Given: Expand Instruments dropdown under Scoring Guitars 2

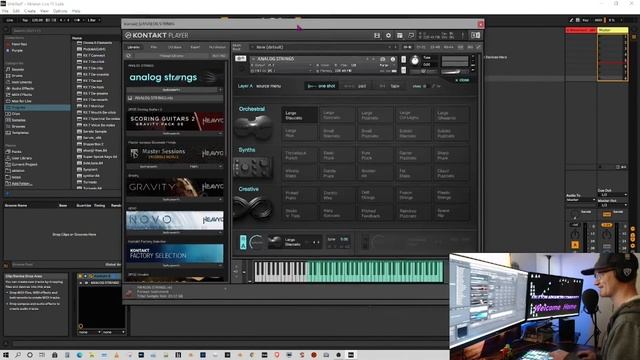Looking at the screenshot, I should coord(175,133).
